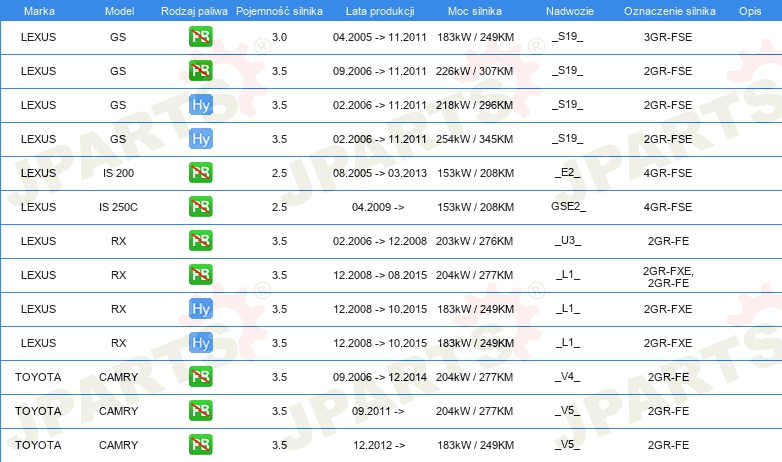Select the 254kW / 345KM power cell
This screenshot has width=782, height=462.
pyautogui.click(x=474, y=139)
